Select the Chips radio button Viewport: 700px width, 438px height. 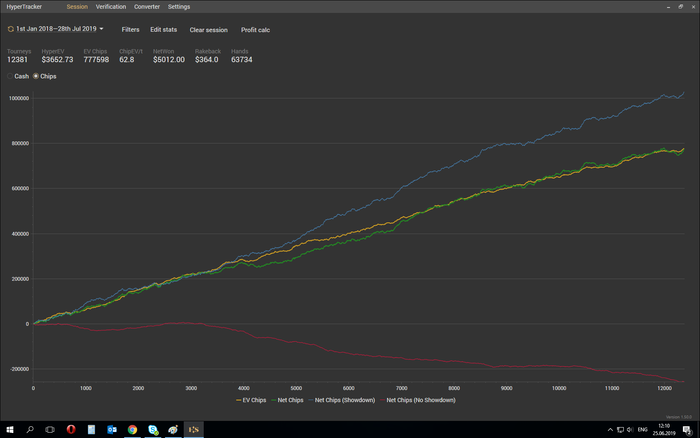coord(36,76)
